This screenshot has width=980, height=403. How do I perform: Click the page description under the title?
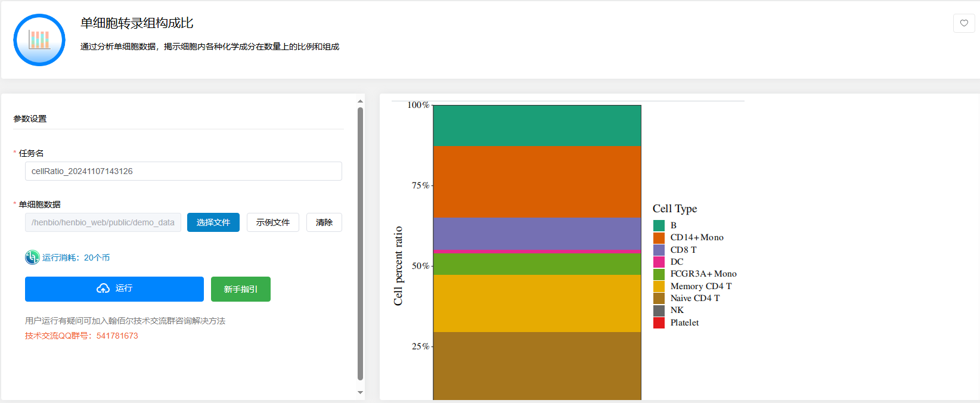[210, 46]
